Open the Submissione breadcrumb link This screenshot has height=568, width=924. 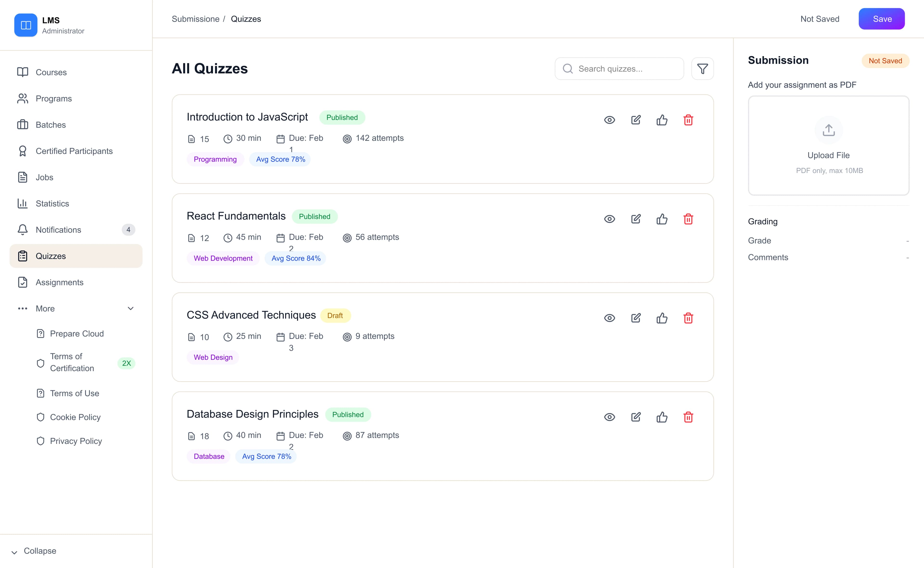195,19
